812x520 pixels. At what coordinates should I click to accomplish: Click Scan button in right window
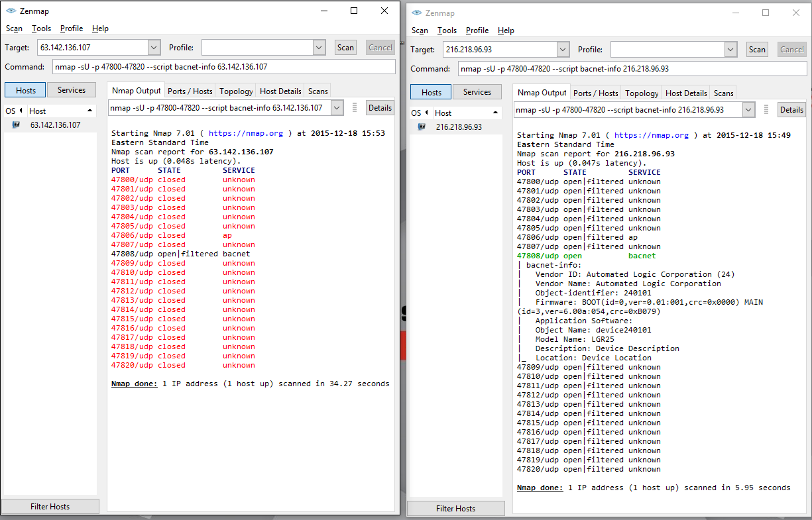coord(757,50)
